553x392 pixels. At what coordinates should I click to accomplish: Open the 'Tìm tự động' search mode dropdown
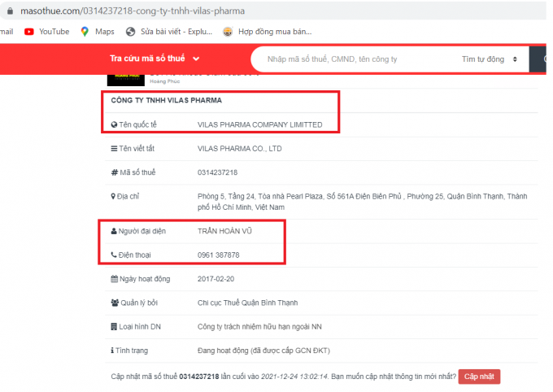coord(490,59)
